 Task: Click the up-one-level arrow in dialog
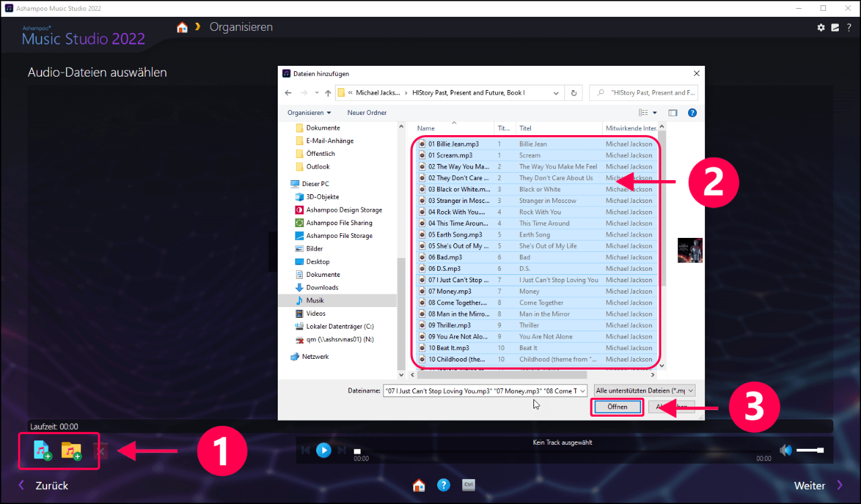click(x=328, y=93)
